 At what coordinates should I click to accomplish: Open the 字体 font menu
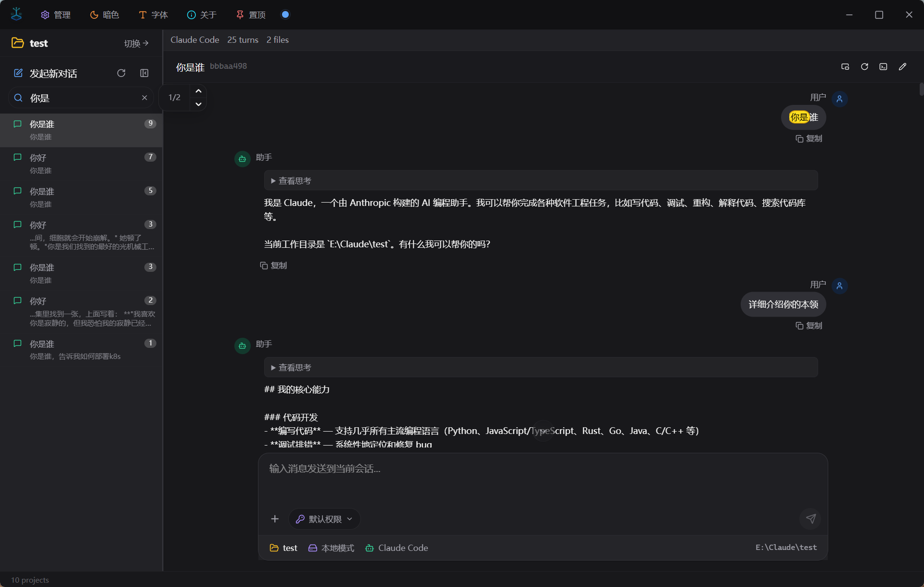153,15
